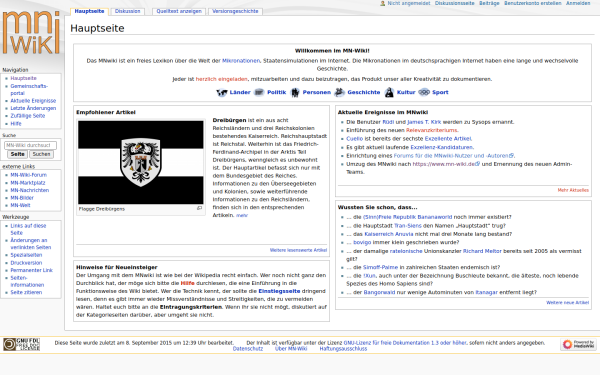Viewport: 600px width, 375px height.
Task: Click the Powered by MediaWiki badge
Action: tap(579, 344)
